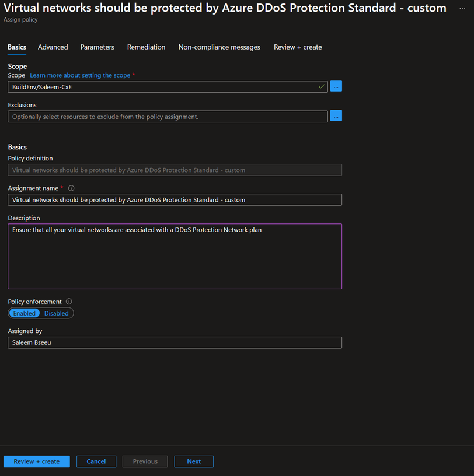Switch to the Advanced tab
This screenshot has height=476, width=474.
click(x=53, y=47)
